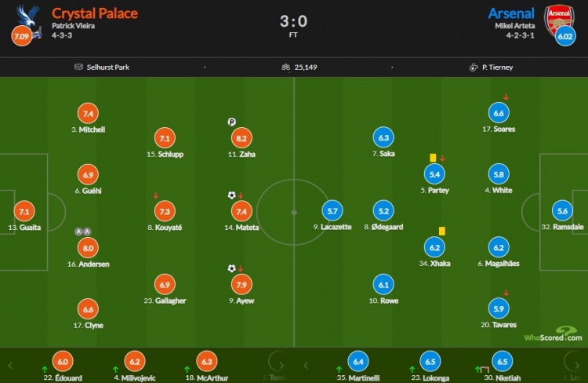
Task: Click the Arsenal club crest
Action: click(x=559, y=20)
